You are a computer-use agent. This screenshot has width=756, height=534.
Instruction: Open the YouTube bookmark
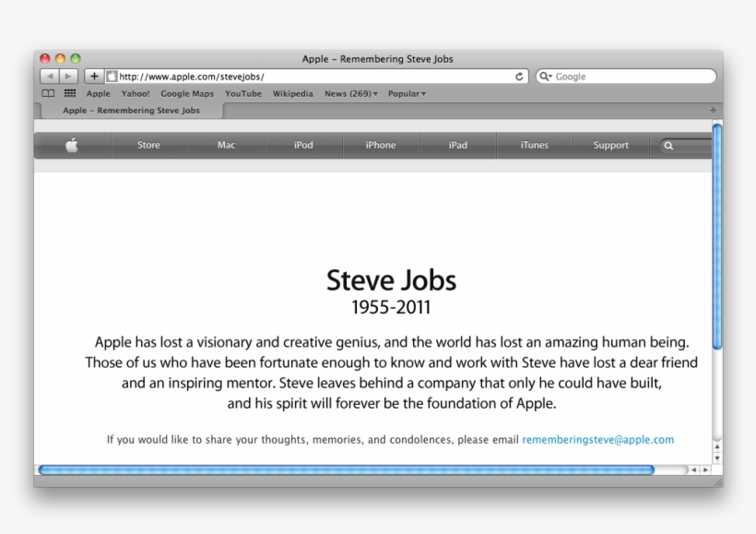pos(243,93)
